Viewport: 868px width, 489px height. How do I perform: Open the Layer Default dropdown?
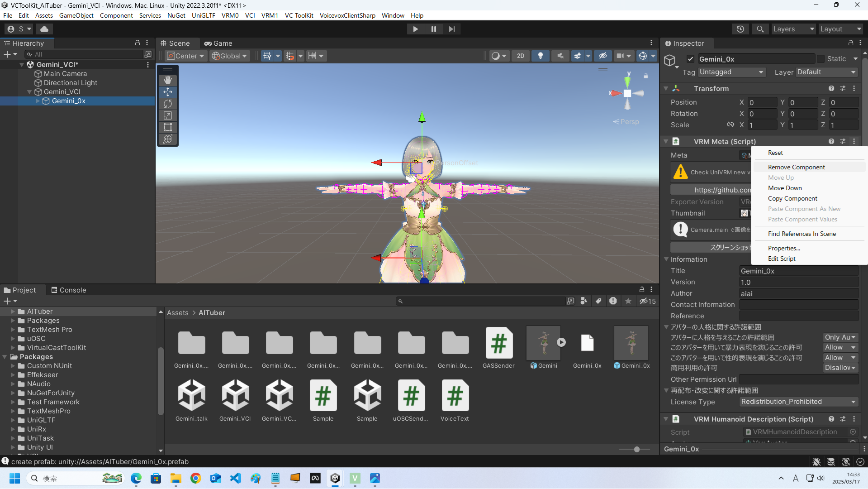826,72
